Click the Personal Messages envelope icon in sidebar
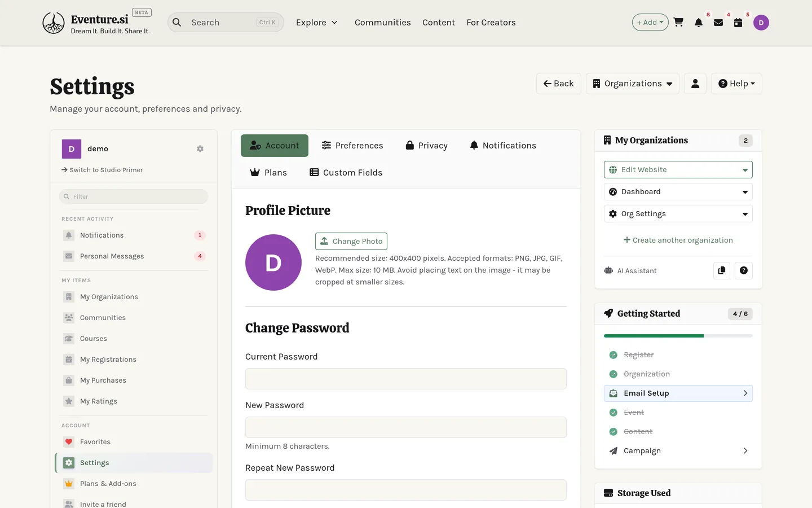The width and height of the screenshot is (812, 508). 69,256
